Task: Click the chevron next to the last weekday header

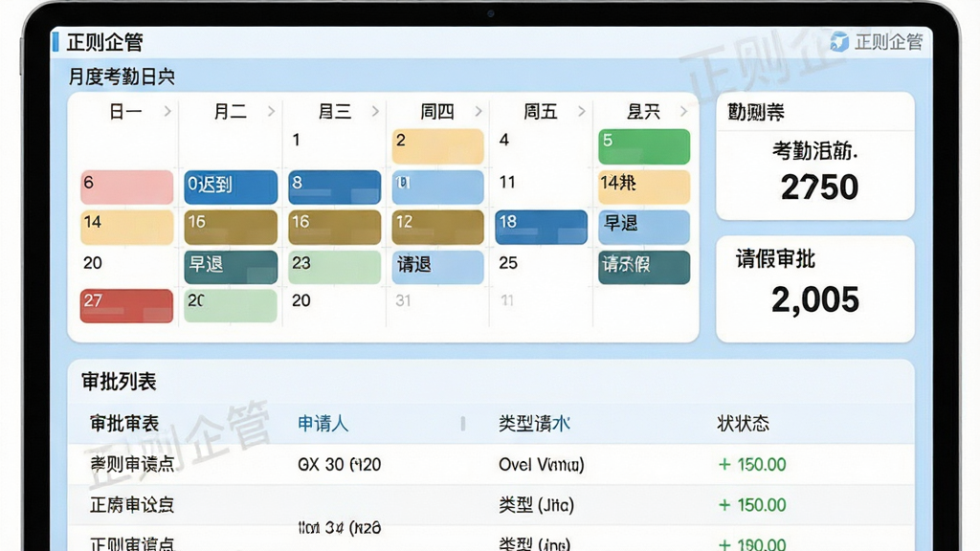Action: point(683,111)
